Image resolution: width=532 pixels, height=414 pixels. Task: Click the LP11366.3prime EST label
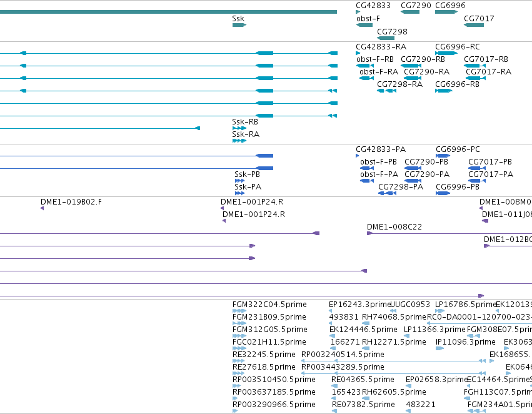(434, 330)
